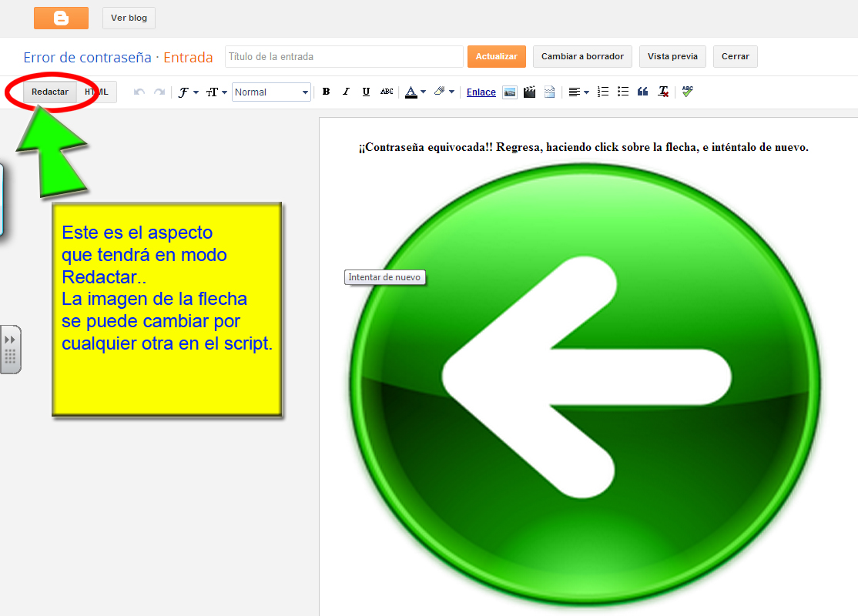Screen dimensions: 858x616
Task: Click the post title input field
Action: click(344, 56)
